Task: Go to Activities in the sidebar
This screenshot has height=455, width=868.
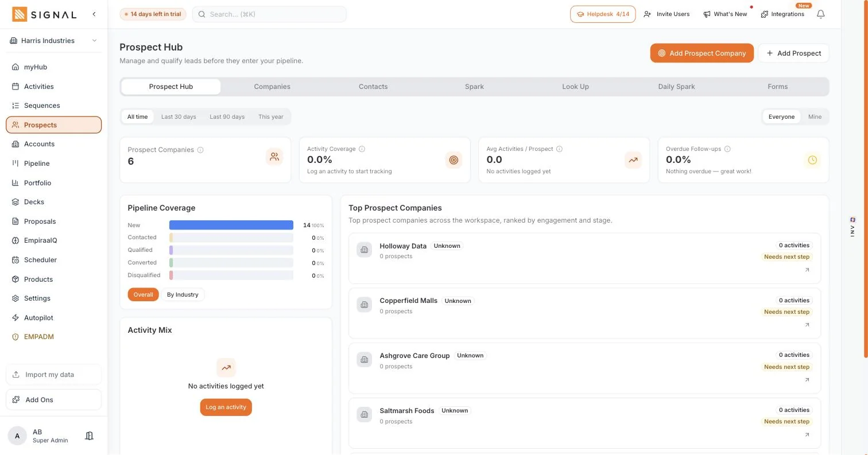Action: pyautogui.click(x=54, y=87)
